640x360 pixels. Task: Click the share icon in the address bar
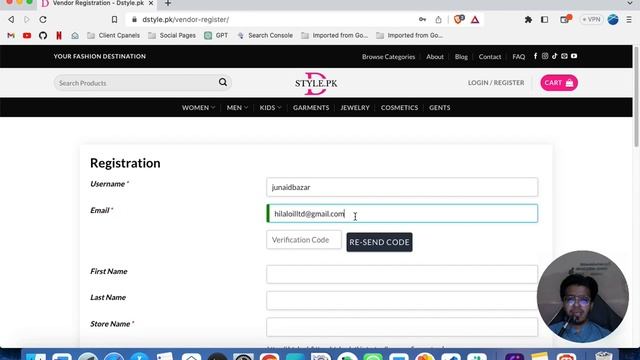coord(438,20)
